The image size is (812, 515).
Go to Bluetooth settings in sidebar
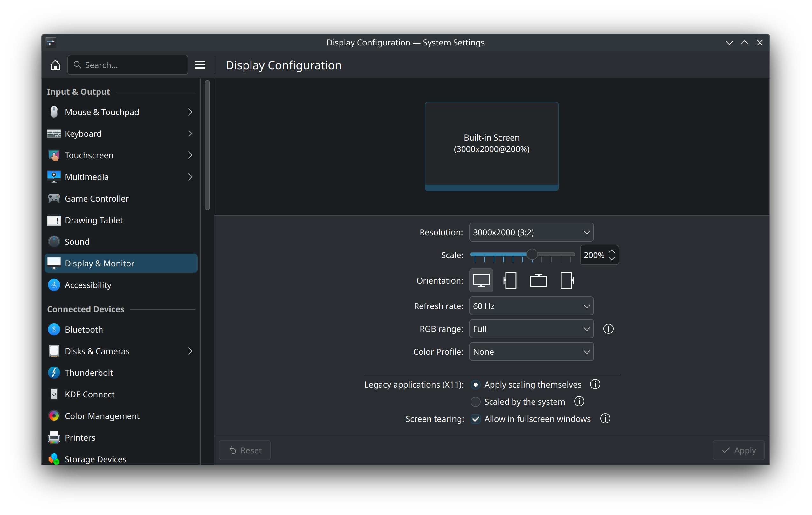point(84,330)
